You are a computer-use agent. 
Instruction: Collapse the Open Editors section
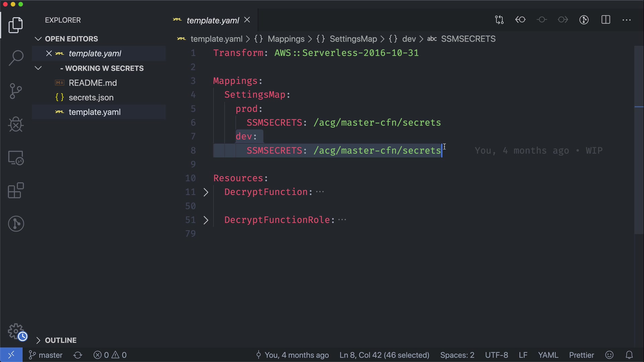38,39
